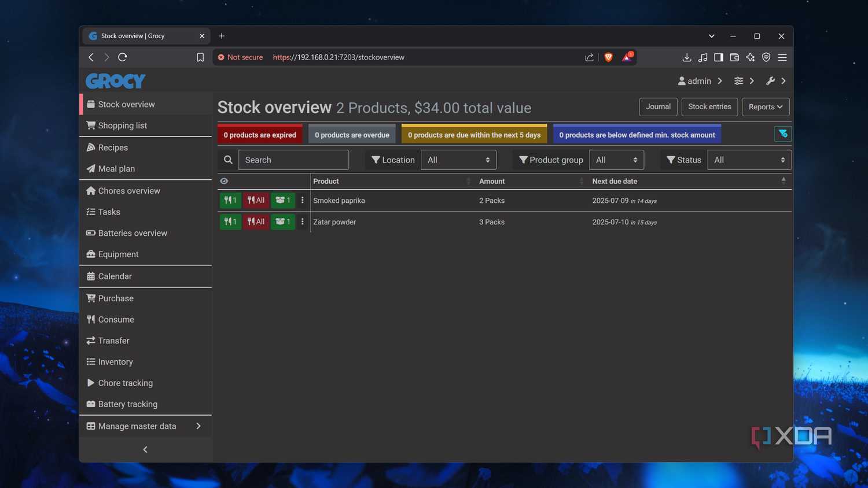
Task: Open more actions for Smoked paprika row
Action: tap(302, 200)
